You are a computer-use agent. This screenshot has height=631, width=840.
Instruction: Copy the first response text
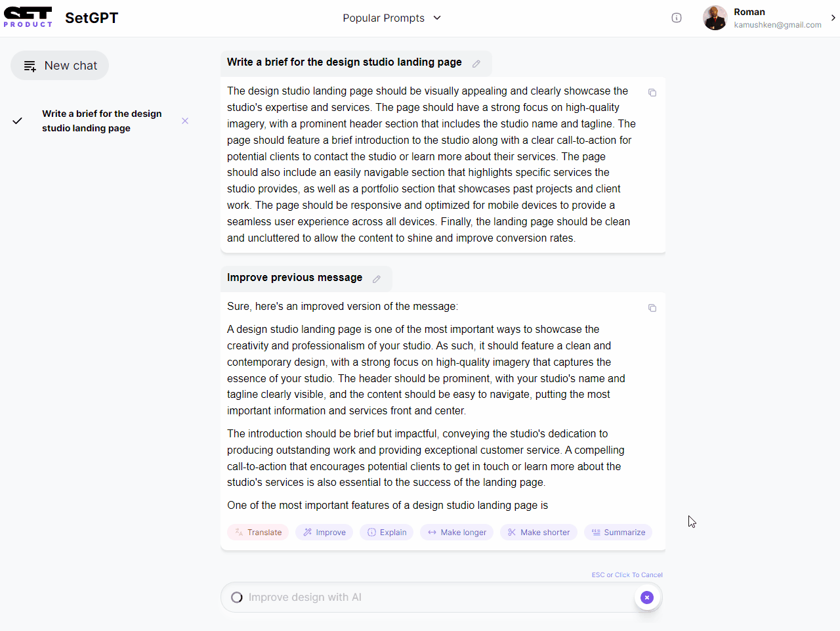[652, 93]
